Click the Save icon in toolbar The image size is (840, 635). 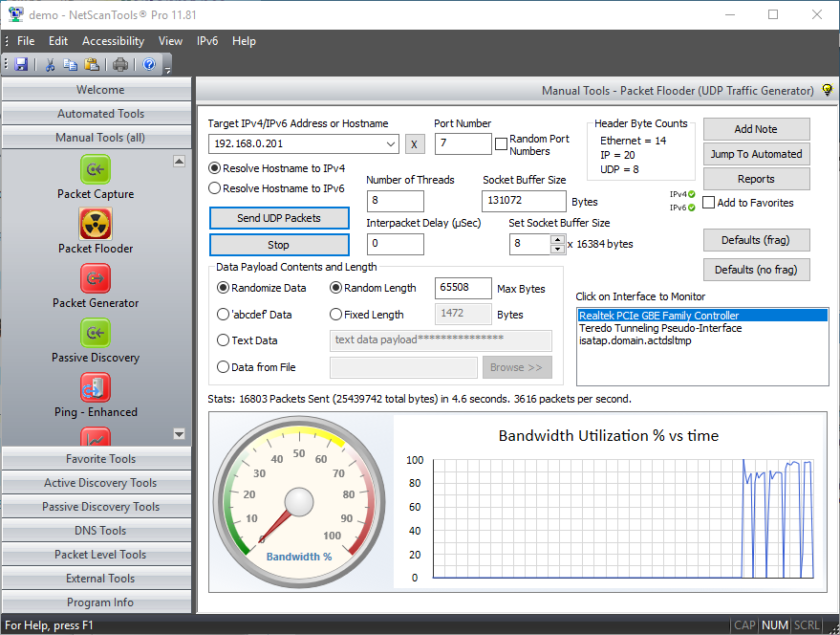pyautogui.click(x=21, y=65)
